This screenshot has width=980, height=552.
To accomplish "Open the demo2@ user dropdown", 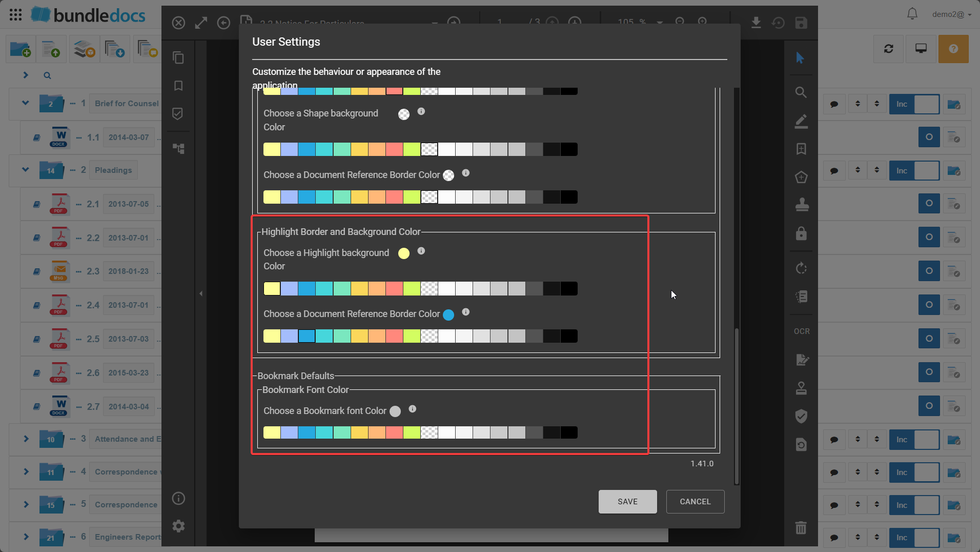I will [951, 14].
